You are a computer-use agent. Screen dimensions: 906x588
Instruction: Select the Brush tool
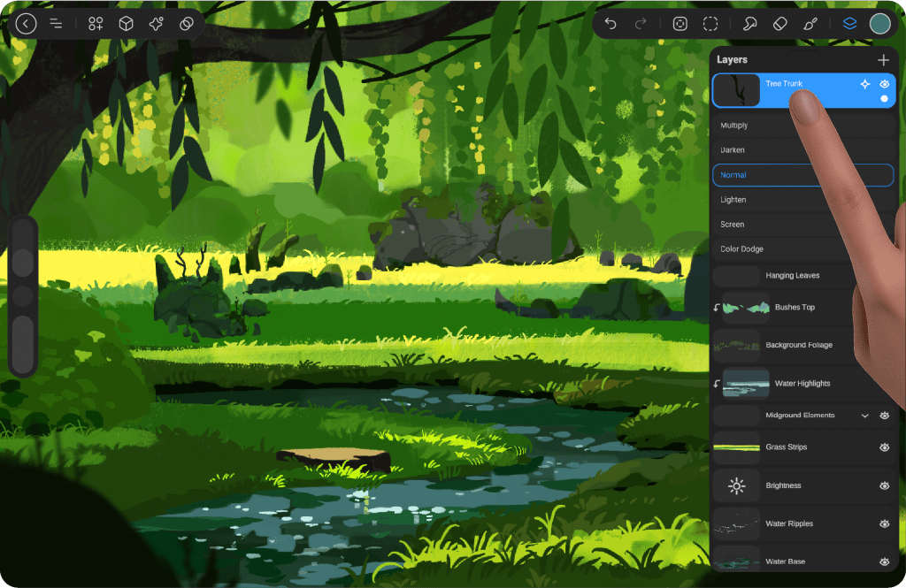[810, 24]
